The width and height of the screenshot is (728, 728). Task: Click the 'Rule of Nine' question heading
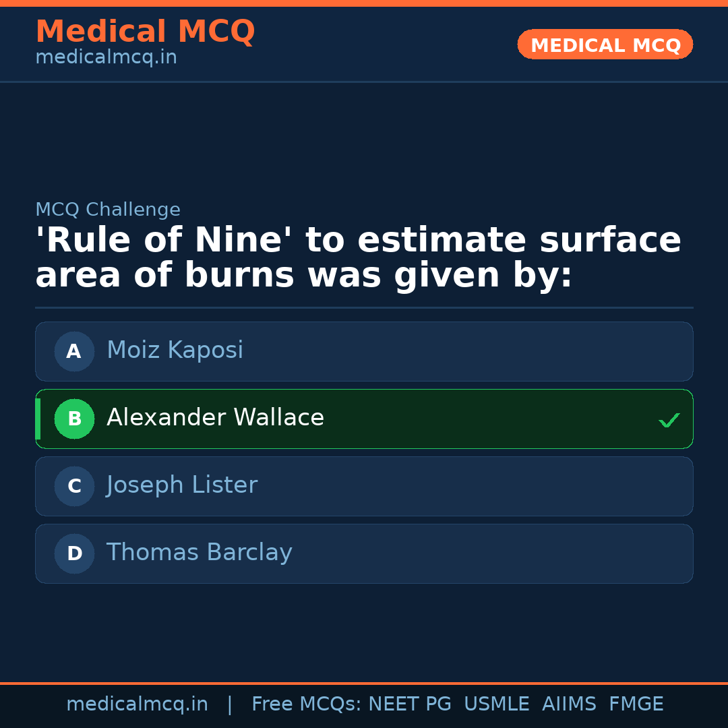tap(358, 258)
